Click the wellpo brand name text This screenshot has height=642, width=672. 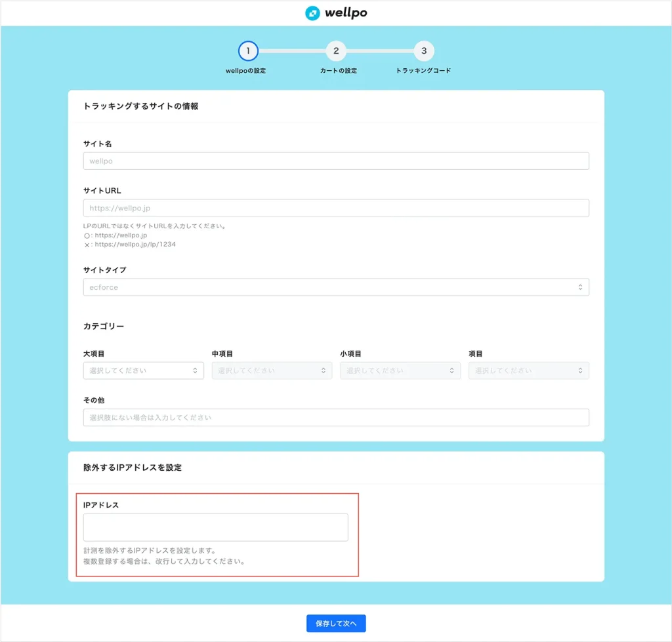(346, 13)
